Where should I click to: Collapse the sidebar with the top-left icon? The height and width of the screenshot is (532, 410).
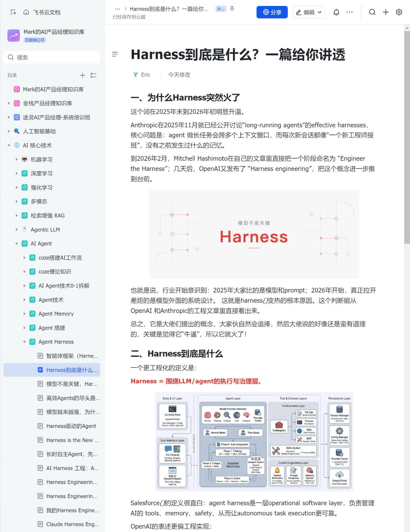13,12
